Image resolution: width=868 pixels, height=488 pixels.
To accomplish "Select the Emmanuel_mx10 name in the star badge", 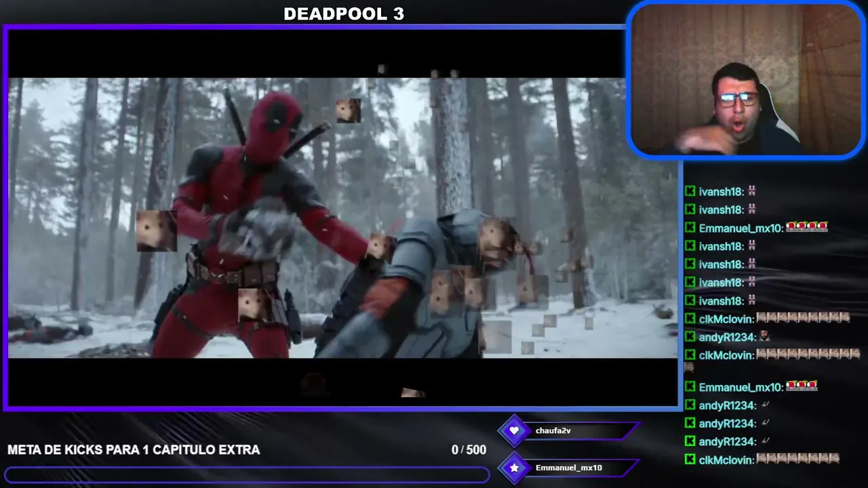I will [568, 468].
